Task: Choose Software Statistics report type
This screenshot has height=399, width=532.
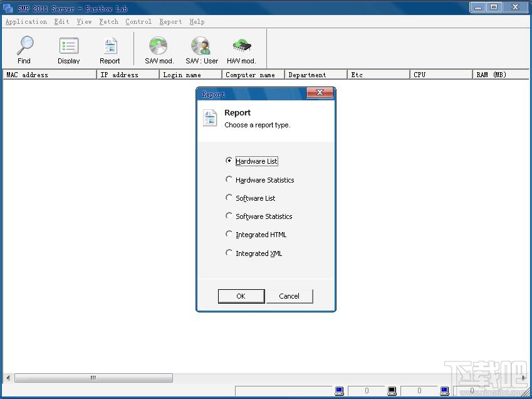Action: point(229,216)
